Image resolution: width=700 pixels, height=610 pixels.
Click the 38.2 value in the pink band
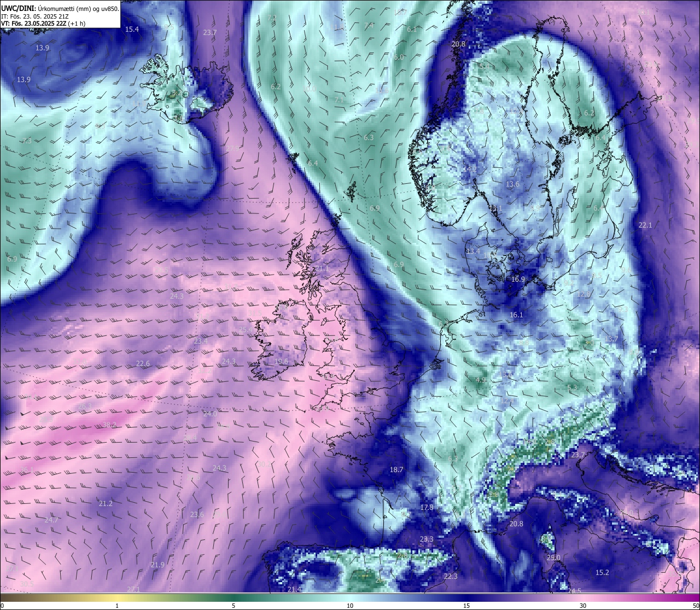110,425
